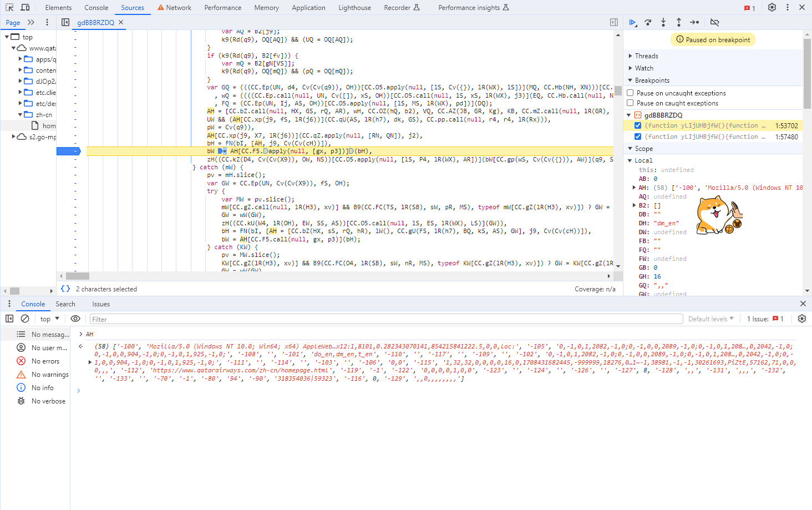The image size is (812, 510).
Task: Expand the Threads section
Action: click(630, 56)
